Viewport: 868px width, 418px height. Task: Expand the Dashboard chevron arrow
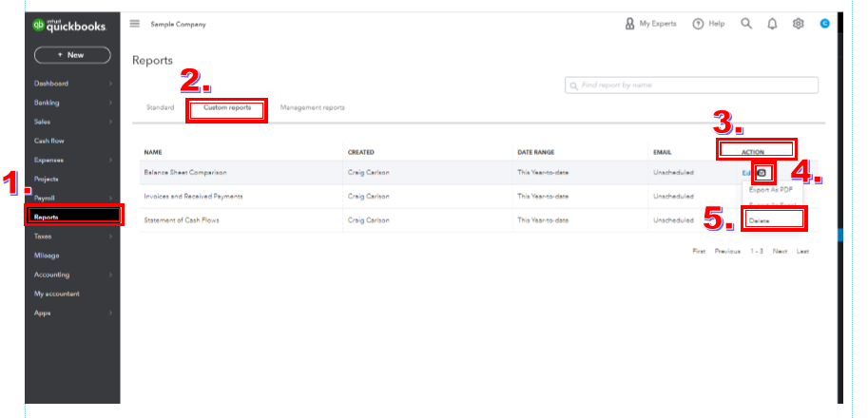pos(110,84)
